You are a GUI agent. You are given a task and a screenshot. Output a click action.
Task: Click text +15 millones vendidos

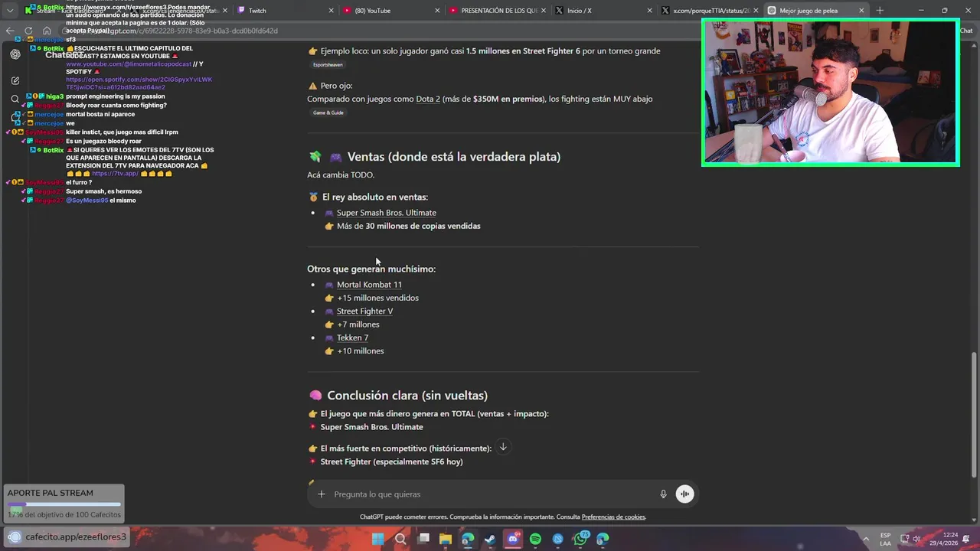click(378, 298)
